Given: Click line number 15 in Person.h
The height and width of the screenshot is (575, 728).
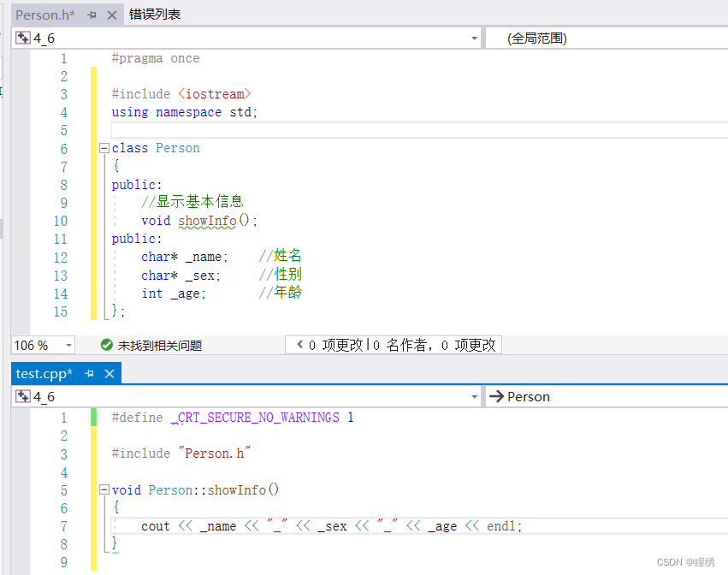Looking at the screenshot, I should pos(61,311).
